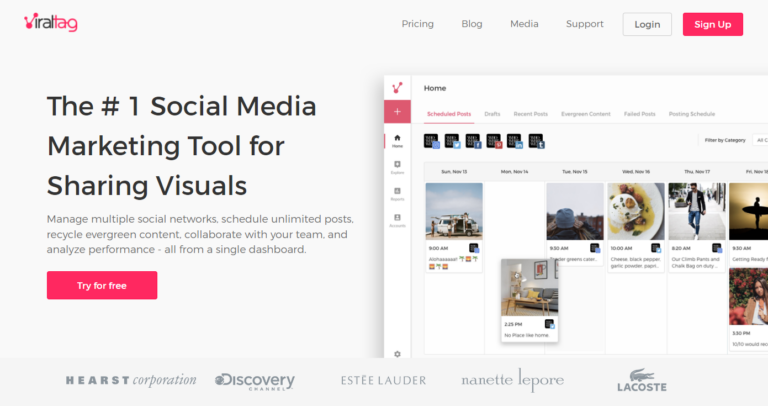Viewport: 768px width, 406px height.
Task: Open the surfer silhouette post thumbnail
Action: (748, 212)
